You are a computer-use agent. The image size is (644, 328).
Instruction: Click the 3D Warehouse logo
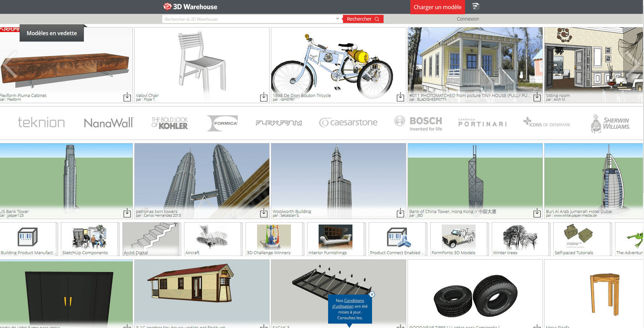coord(190,6)
